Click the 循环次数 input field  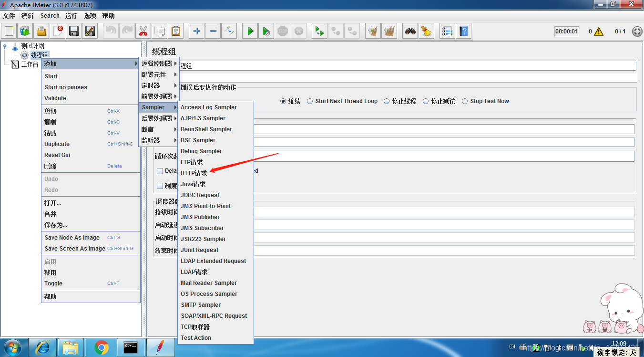pos(444,156)
